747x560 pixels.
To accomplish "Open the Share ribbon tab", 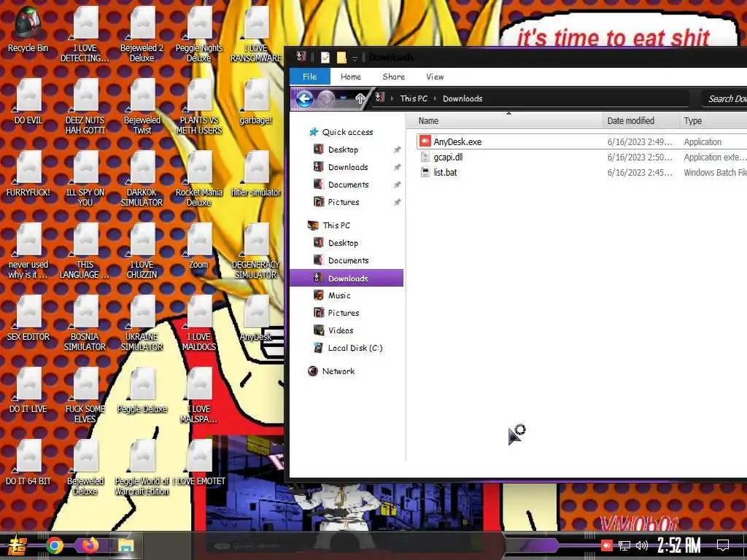I will point(393,77).
